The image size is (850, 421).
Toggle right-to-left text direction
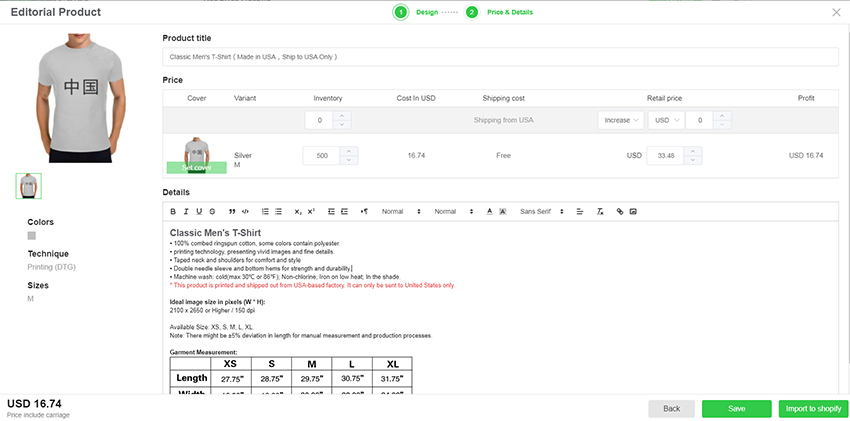pos(364,211)
